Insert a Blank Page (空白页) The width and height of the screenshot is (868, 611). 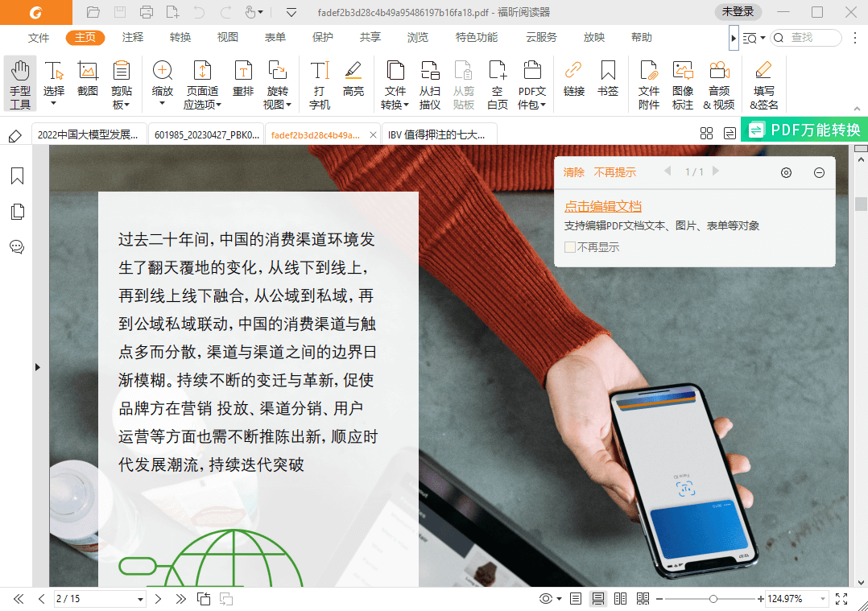[x=497, y=84]
